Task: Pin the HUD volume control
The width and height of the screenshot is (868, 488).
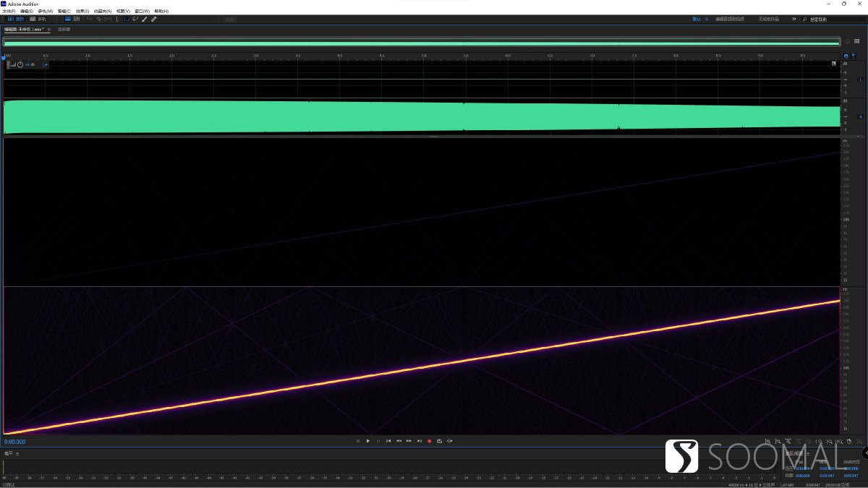Action: click(x=46, y=64)
